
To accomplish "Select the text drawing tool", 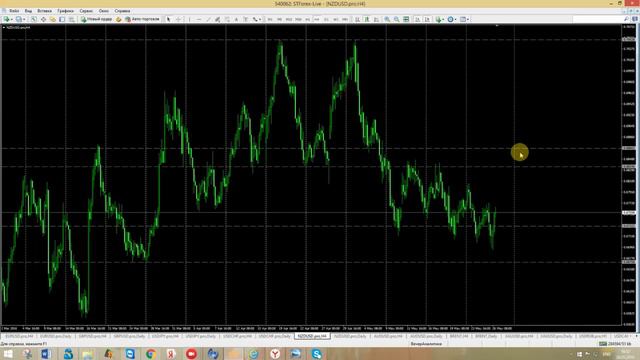I will 236,19.
